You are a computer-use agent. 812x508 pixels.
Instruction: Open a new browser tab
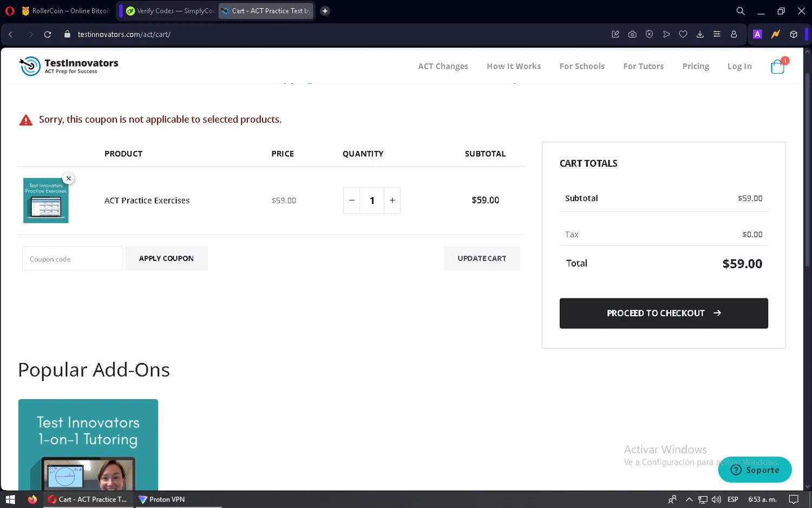(325, 11)
